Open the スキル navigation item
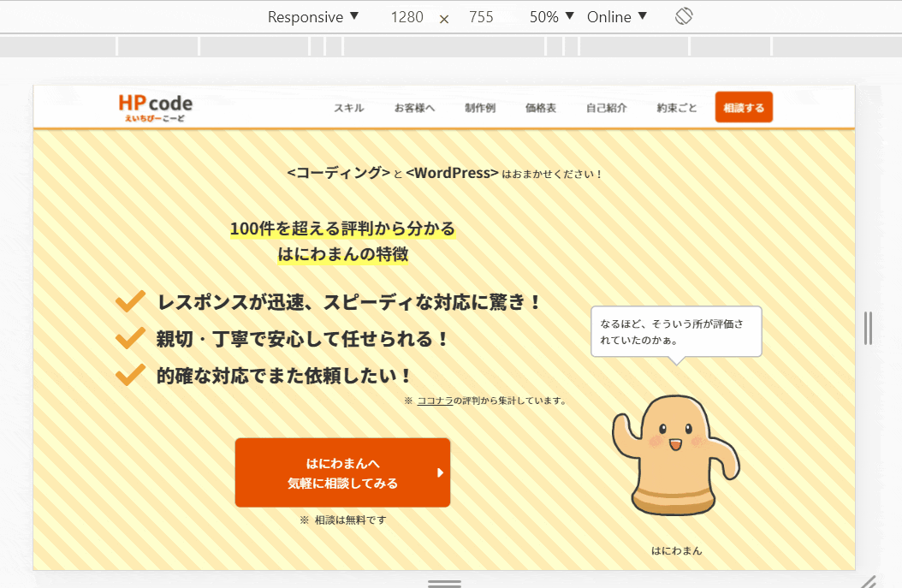 point(348,108)
